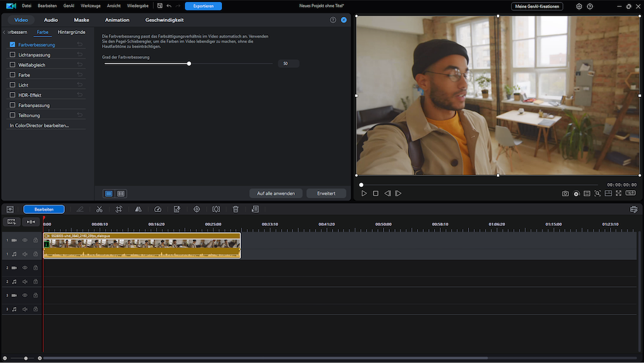The image size is (644, 363).
Task: Click the scissors split icon in timeline toolbar
Action: [x=99, y=209]
